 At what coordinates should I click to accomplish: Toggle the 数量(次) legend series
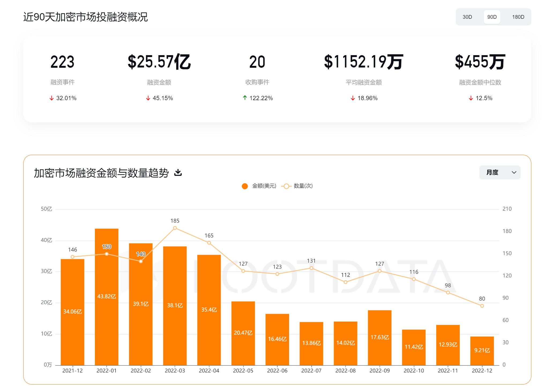click(x=303, y=186)
